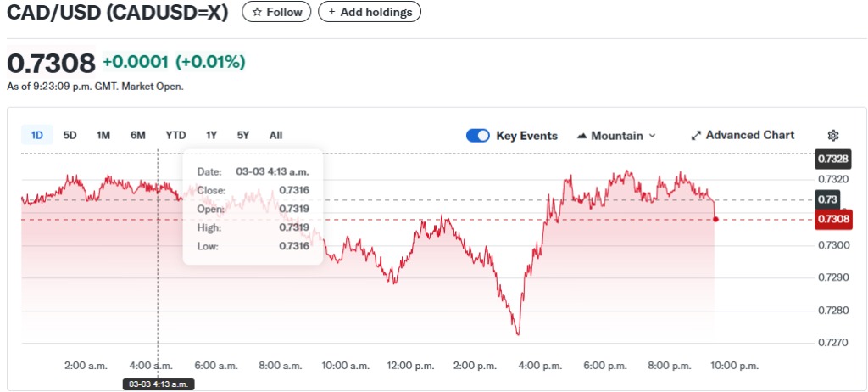Click the star icon in Follow

tap(257, 13)
